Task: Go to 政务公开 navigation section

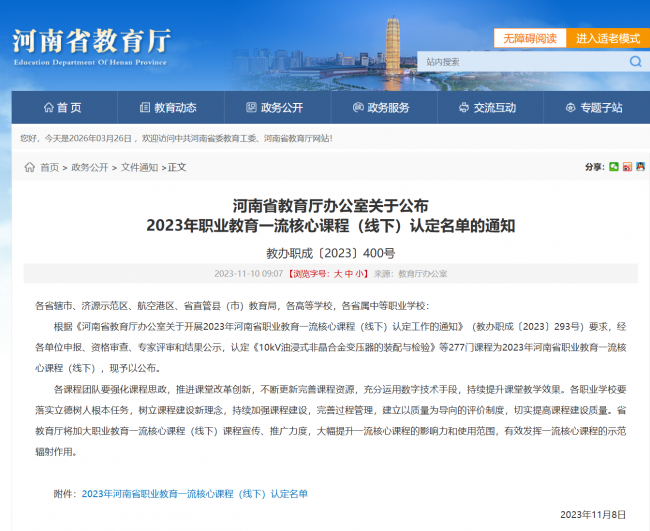Action: coord(274,108)
